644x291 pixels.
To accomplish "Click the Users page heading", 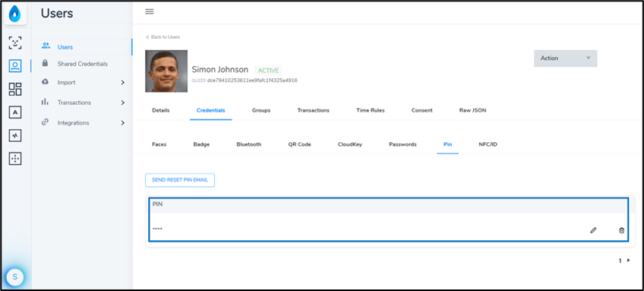I will (x=57, y=14).
